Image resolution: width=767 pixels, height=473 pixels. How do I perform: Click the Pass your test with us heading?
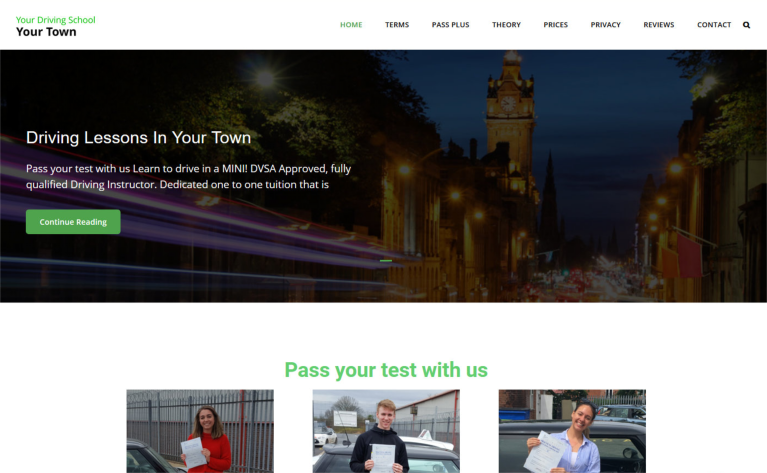tap(386, 370)
